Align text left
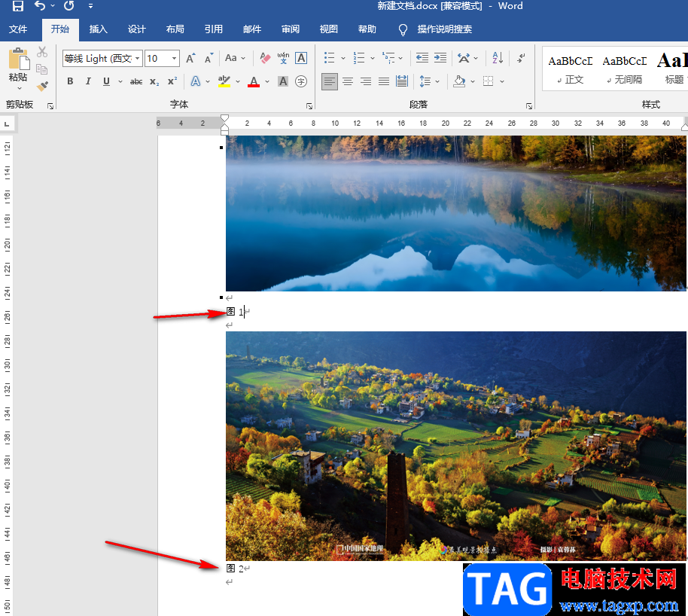The width and height of the screenshot is (688, 616). coord(330,81)
